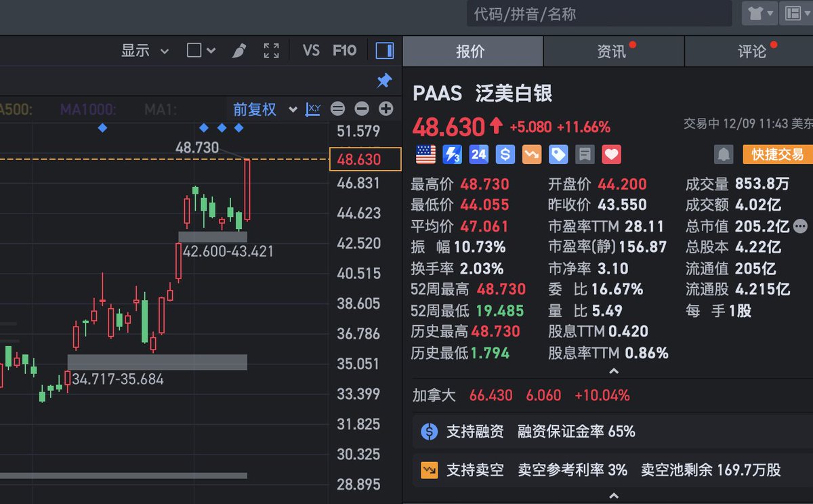The height and width of the screenshot is (504, 813).
Task: Switch to the 资讯 news tab
Action: pyautogui.click(x=614, y=51)
